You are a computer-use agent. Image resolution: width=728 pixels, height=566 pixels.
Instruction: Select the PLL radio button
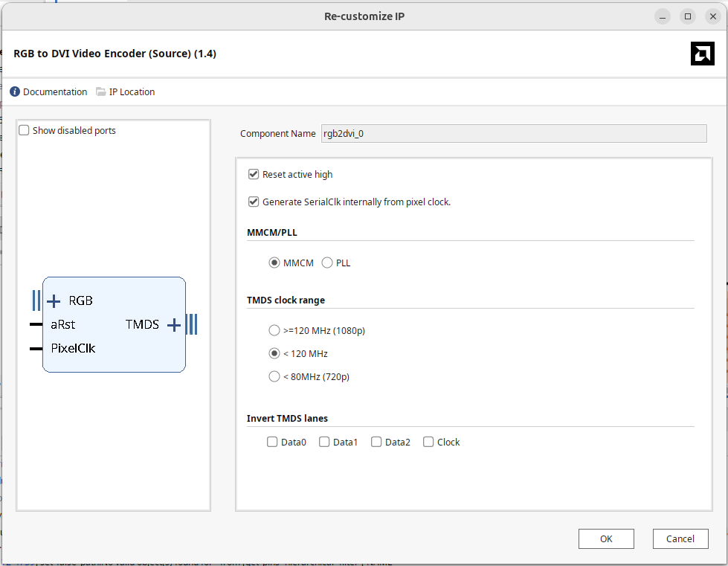click(327, 263)
